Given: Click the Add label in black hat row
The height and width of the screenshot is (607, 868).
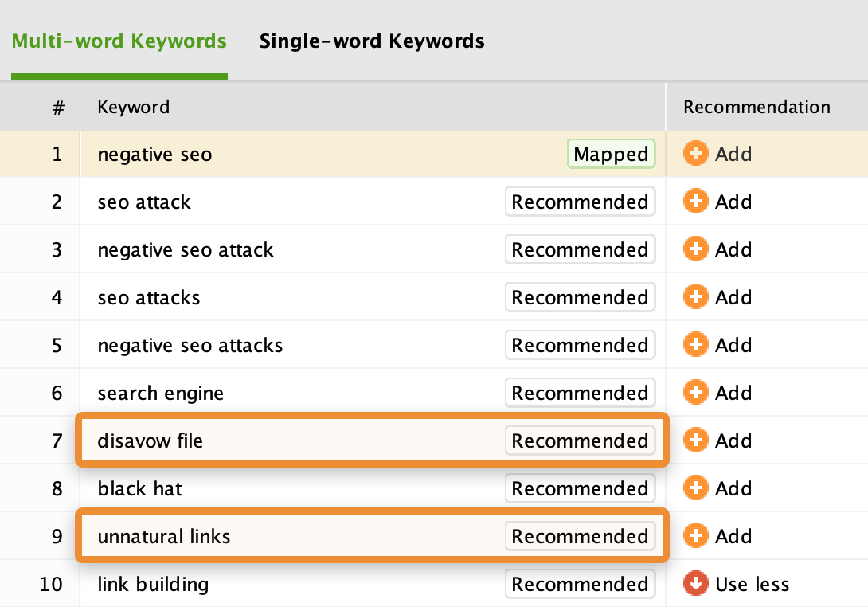Looking at the screenshot, I should tap(733, 488).
